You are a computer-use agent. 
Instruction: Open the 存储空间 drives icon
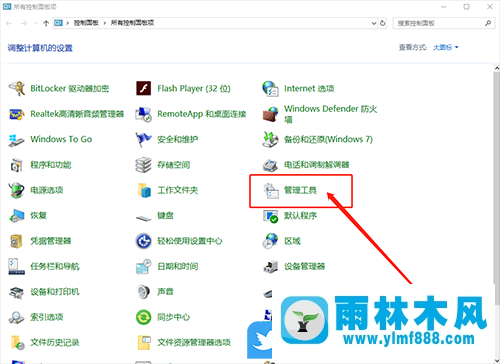(144, 165)
